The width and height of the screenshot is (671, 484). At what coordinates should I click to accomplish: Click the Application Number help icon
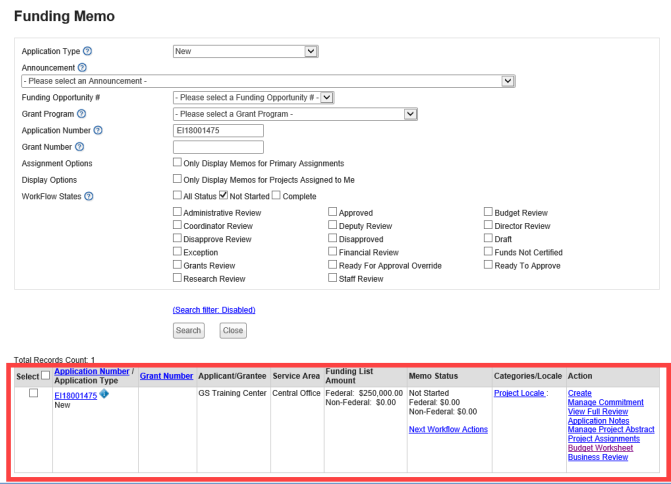(98, 131)
